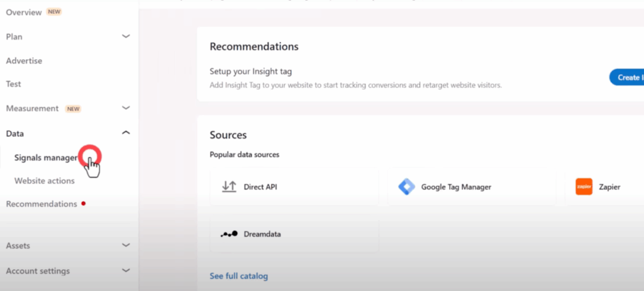Collapse the Data section chevron
The image size is (644, 291).
click(x=126, y=133)
